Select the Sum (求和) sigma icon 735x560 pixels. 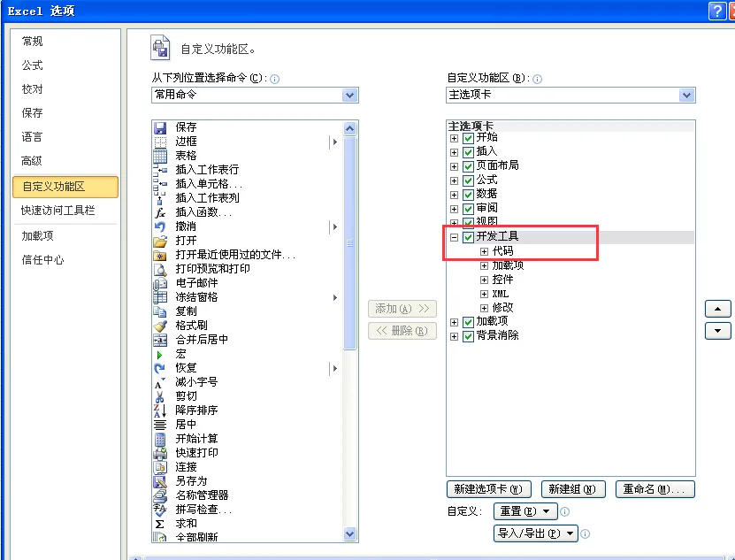coord(160,524)
